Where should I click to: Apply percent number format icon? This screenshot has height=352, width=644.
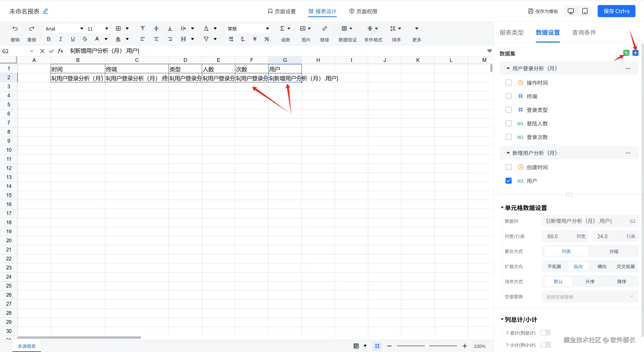point(267,39)
